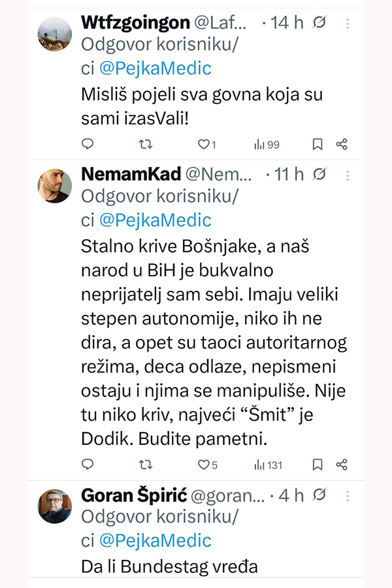Image resolution: width=392 pixels, height=588 pixels.
Task: Reply to Wtfzgoingon's tweet
Action: click(88, 144)
